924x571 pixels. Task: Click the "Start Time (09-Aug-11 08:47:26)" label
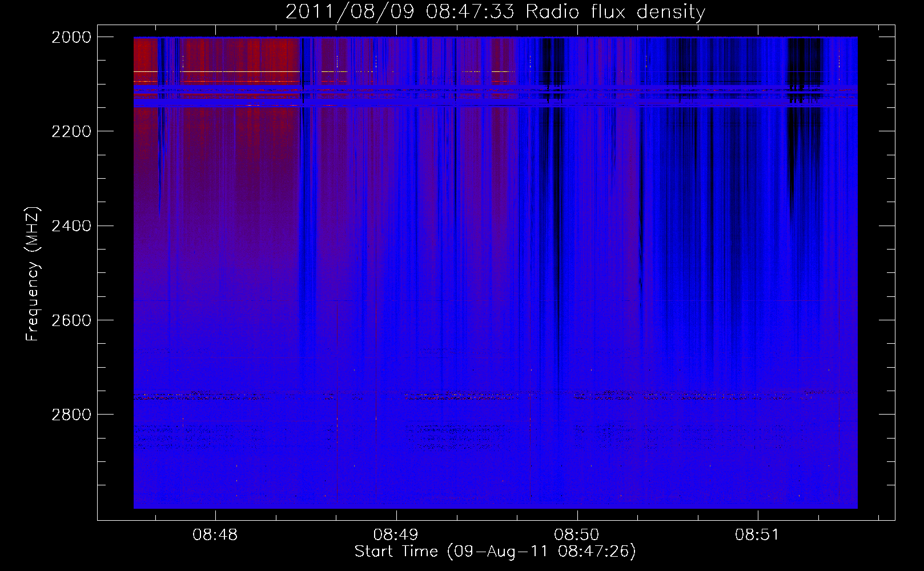point(495,552)
